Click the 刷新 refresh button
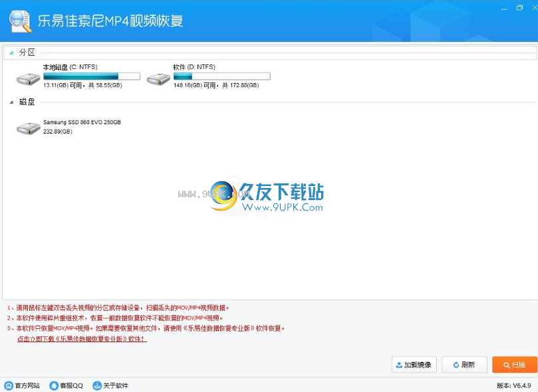This screenshot has height=392, width=538. [465, 365]
